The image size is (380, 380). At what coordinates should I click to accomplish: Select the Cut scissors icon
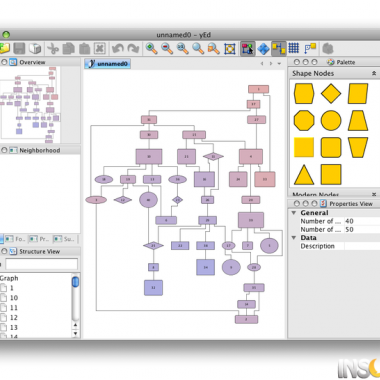[x=52, y=49]
